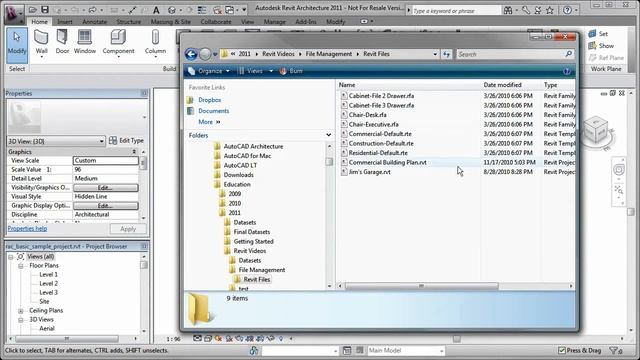Click the Date modified column header
The image size is (640, 360).
(502, 85)
